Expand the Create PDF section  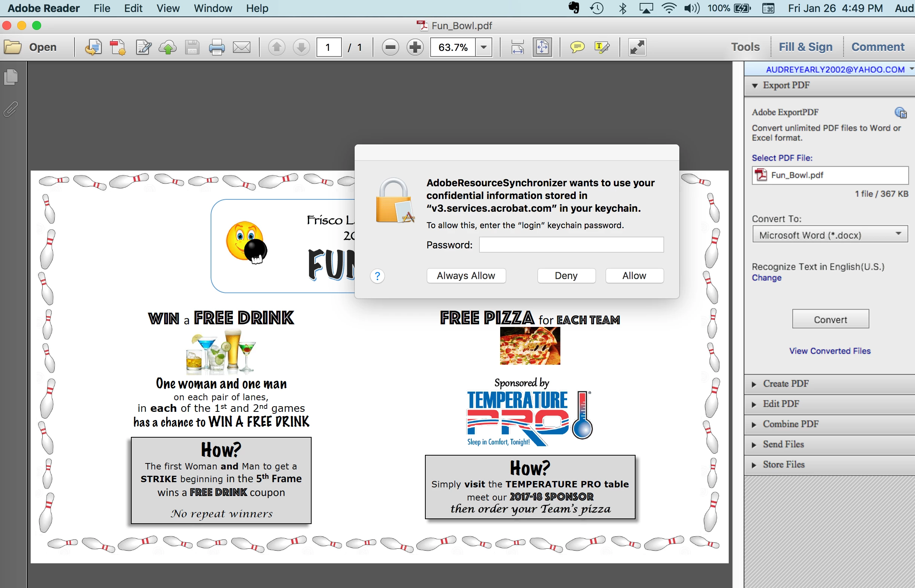(786, 384)
